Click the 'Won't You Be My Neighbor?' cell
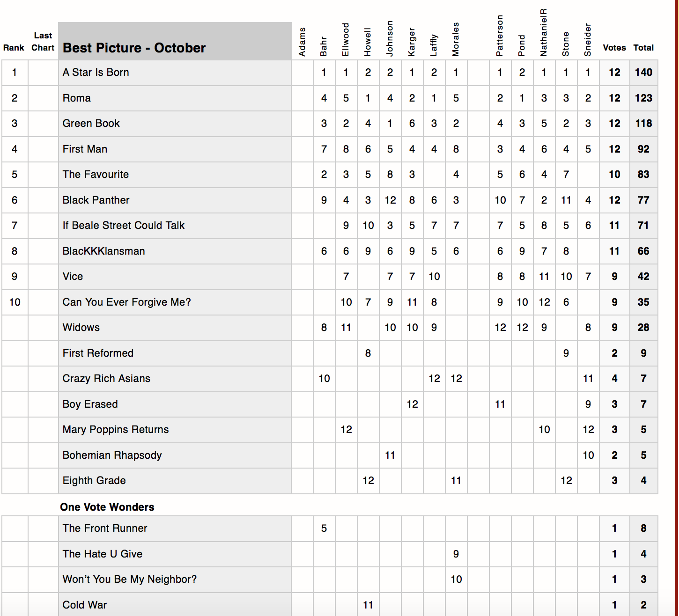This screenshot has width=679, height=616. pyautogui.click(x=130, y=579)
